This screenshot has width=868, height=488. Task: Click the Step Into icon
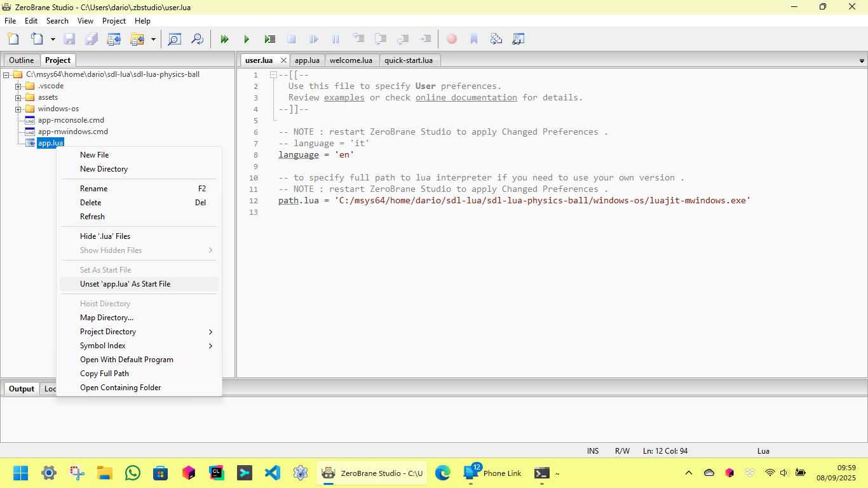coord(358,39)
